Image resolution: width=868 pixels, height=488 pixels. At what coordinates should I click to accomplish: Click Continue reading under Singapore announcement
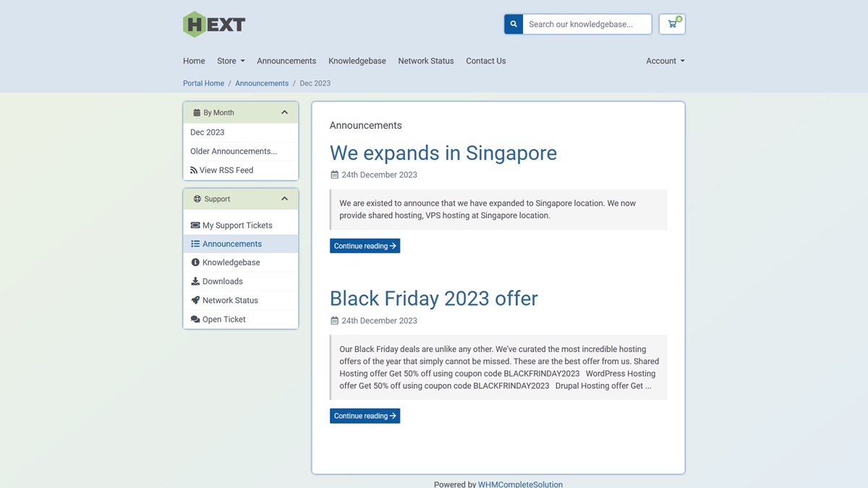(x=365, y=246)
